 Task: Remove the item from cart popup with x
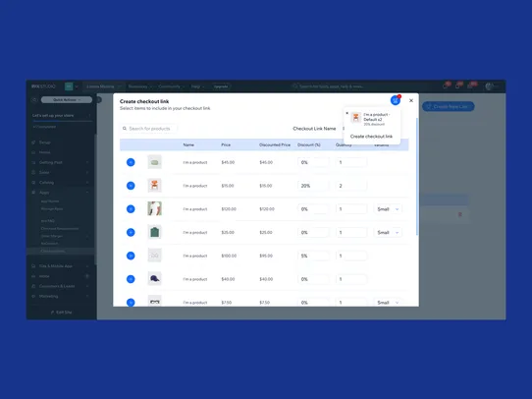click(x=346, y=113)
